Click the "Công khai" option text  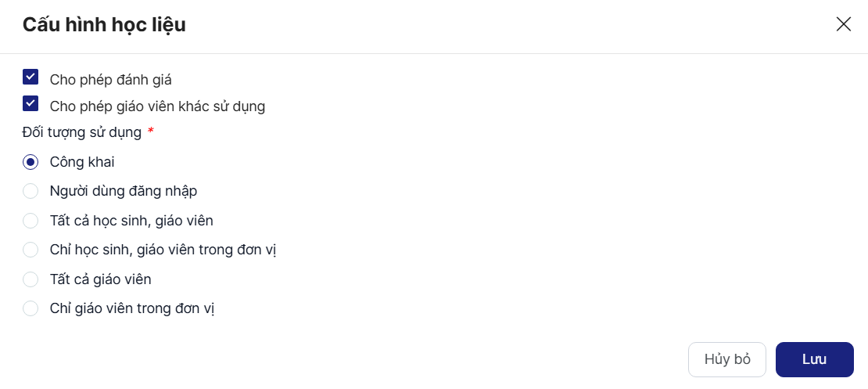click(x=82, y=162)
